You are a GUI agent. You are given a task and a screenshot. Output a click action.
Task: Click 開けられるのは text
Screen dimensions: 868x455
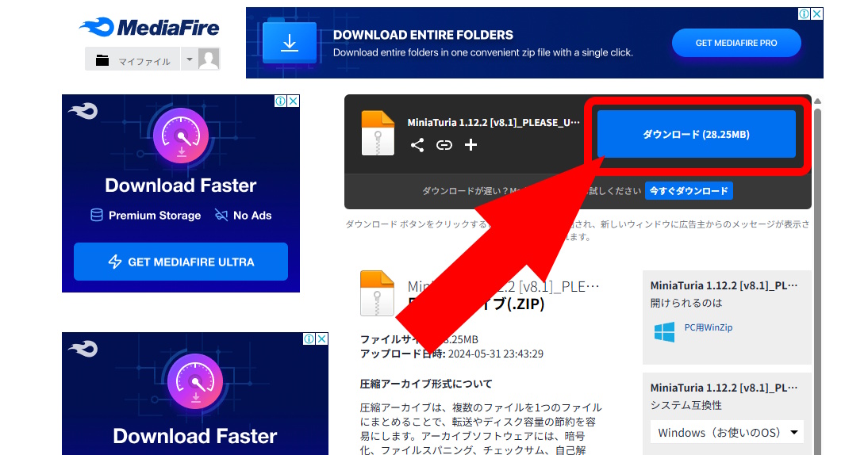(686, 303)
